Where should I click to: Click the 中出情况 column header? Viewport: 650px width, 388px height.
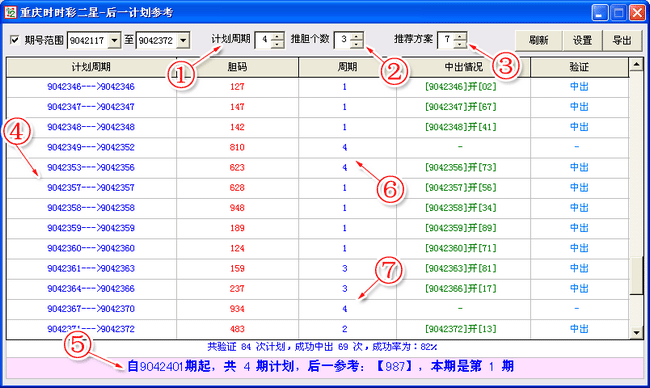tap(463, 67)
